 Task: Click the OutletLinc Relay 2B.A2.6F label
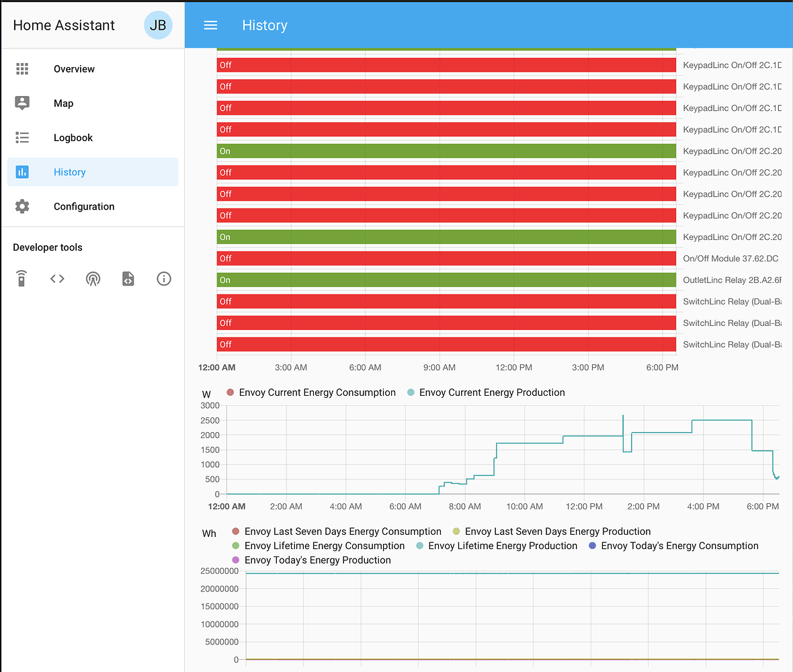point(733,280)
